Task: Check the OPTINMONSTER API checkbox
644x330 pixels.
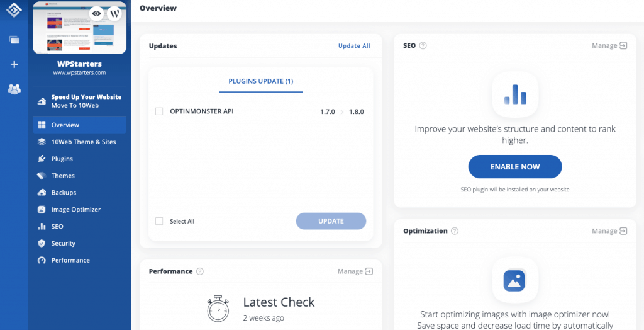Action: (x=159, y=111)
